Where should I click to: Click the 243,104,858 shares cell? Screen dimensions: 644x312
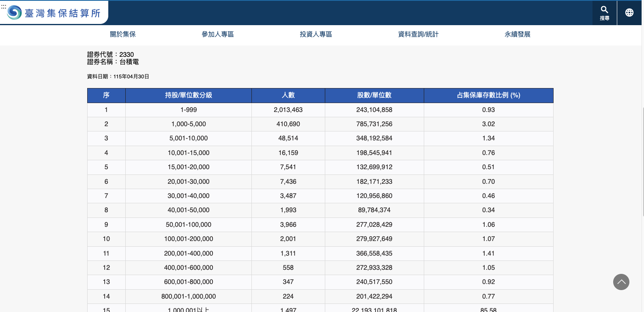pos(374,110)
